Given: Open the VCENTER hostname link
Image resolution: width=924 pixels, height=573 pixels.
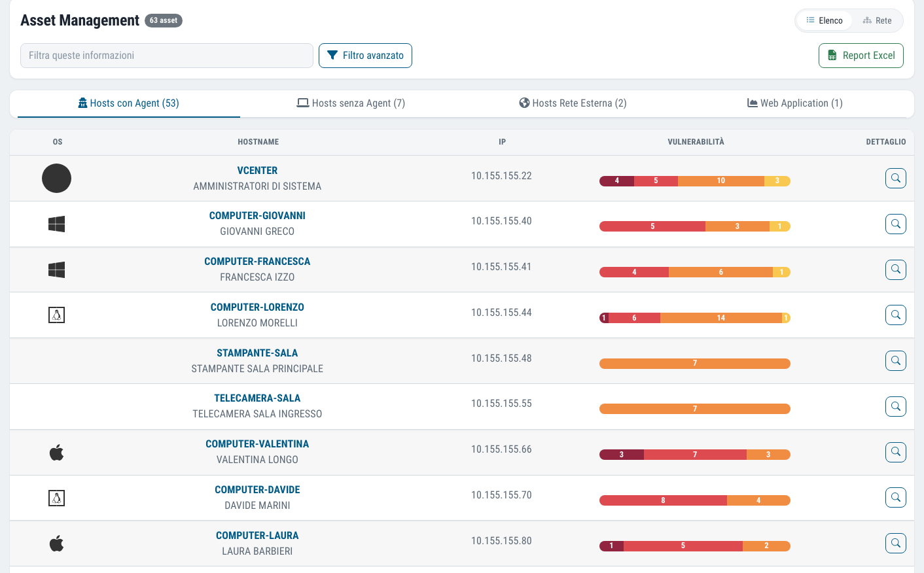Looking at the screenshot, I should [x=257, y=171].
